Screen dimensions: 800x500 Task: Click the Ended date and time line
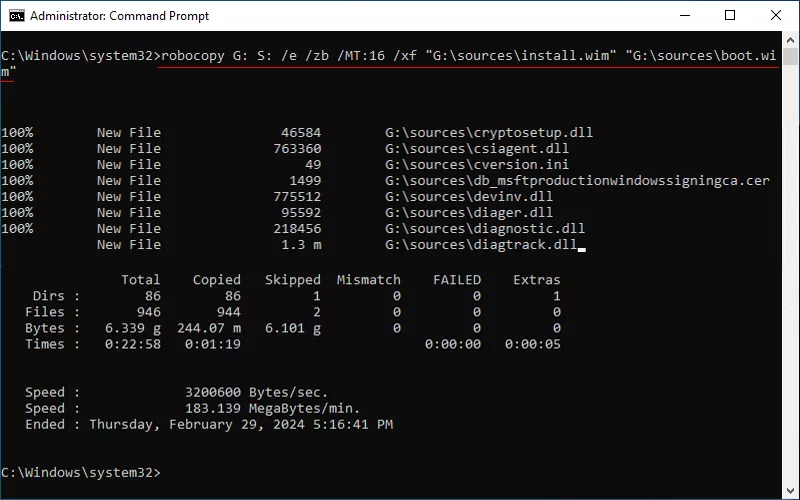[240, 424]
